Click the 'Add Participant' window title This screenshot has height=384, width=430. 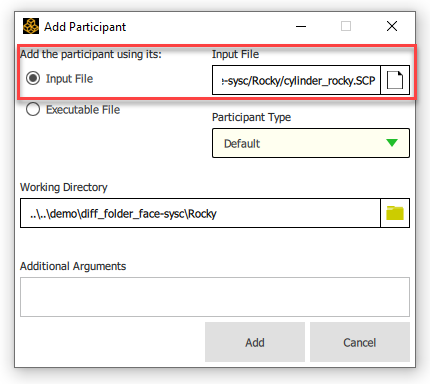(85, 27)
